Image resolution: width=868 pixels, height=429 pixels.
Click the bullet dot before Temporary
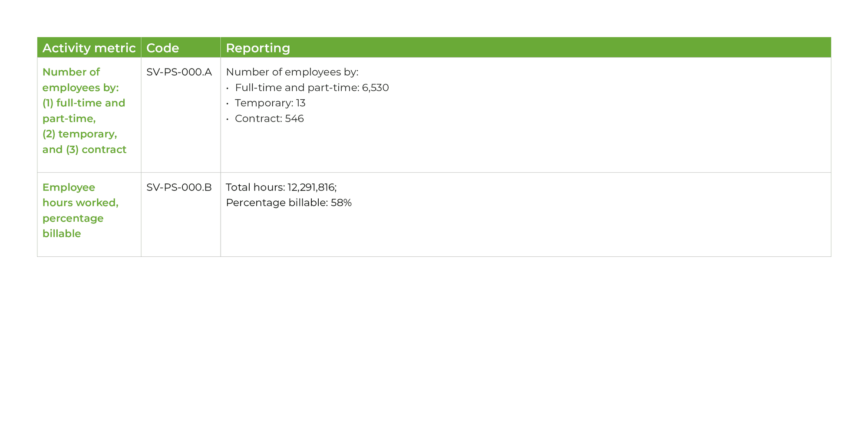point(227,104)
